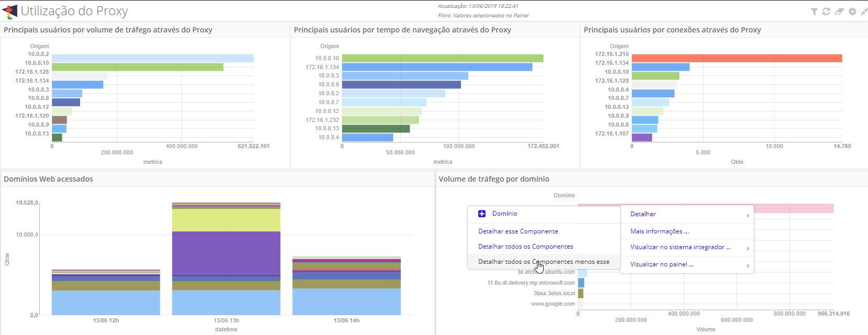Click the 13/06 14h axis label
This screenshot has width=868, height=335.
coord(347,320)
